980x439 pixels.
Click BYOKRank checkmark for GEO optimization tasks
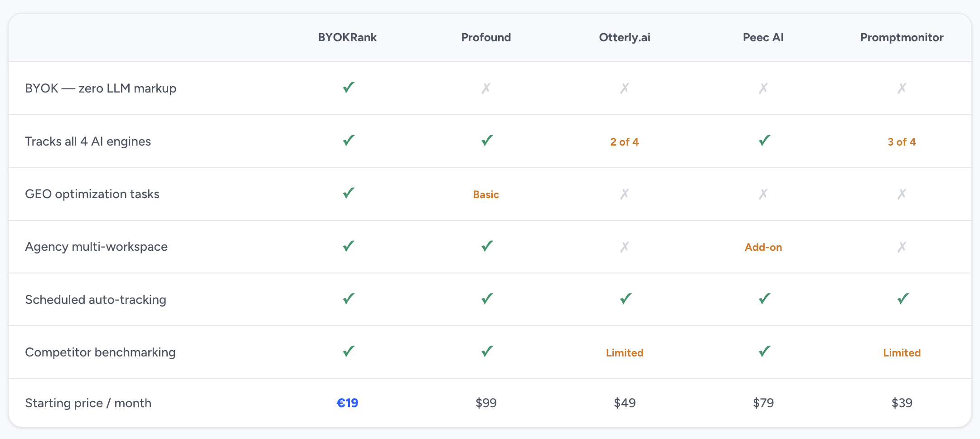pyautogui.click(x=348, y=194)
